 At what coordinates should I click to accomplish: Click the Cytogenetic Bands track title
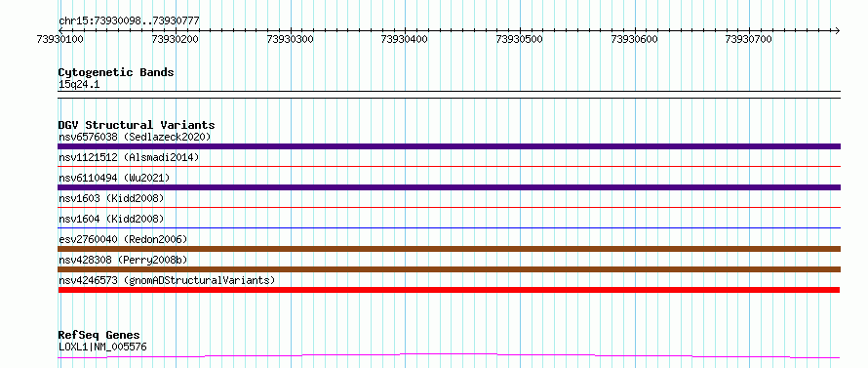[x=116, y=72]
